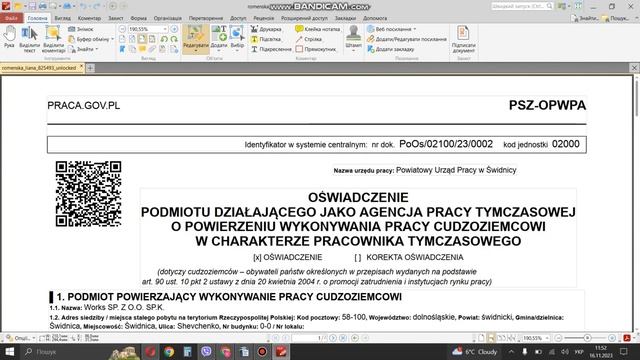Click Search (Пошук) at top right
Viewport: 640px width, 360px height.
tap(616, 18)
